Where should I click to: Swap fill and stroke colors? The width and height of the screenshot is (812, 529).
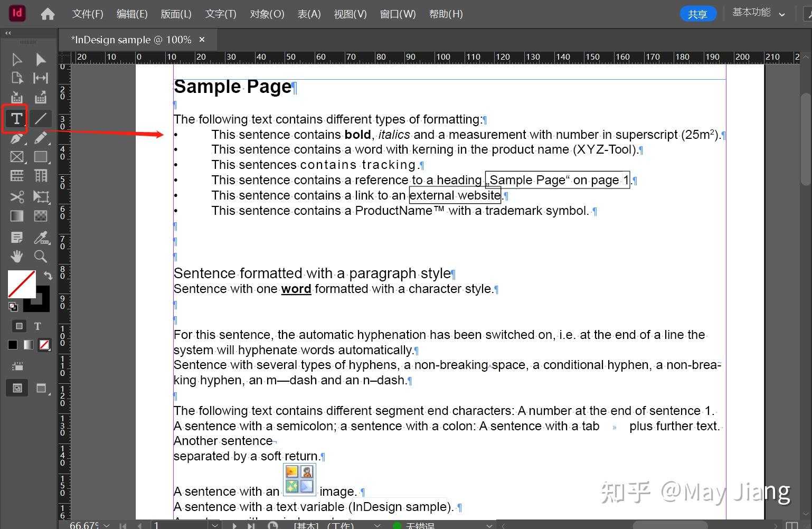click(47, 275)
